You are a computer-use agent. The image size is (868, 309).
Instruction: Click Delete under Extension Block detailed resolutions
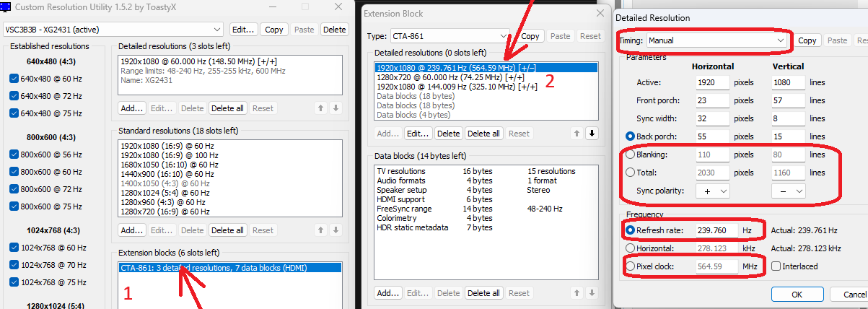(x=448, y=134)
